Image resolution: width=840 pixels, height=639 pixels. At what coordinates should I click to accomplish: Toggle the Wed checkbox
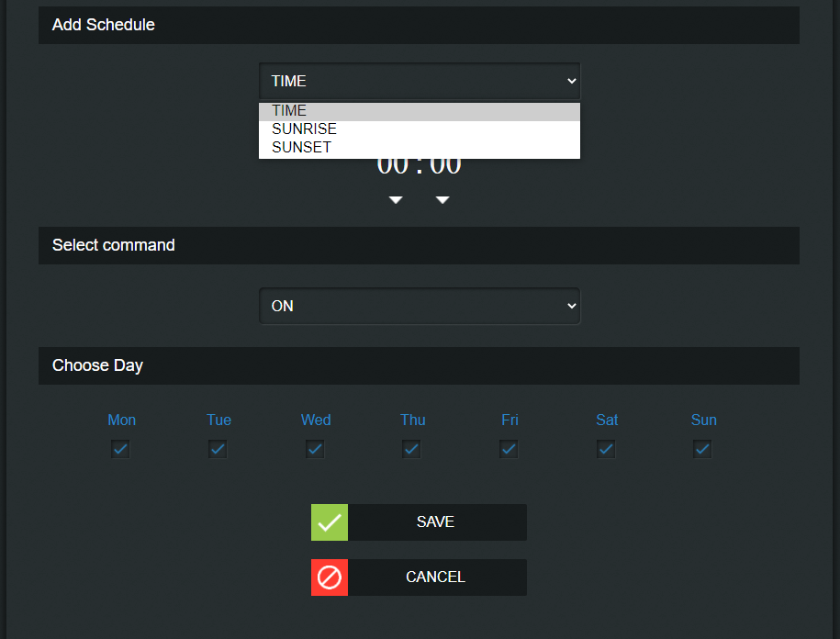point(315,449)
